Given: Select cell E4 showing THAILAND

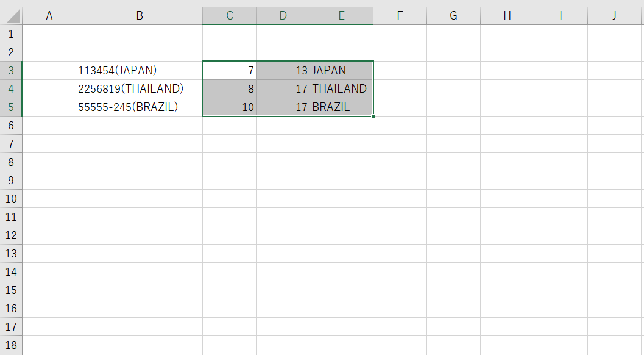Looking at the screenshot, I should [x=342, y=89].
